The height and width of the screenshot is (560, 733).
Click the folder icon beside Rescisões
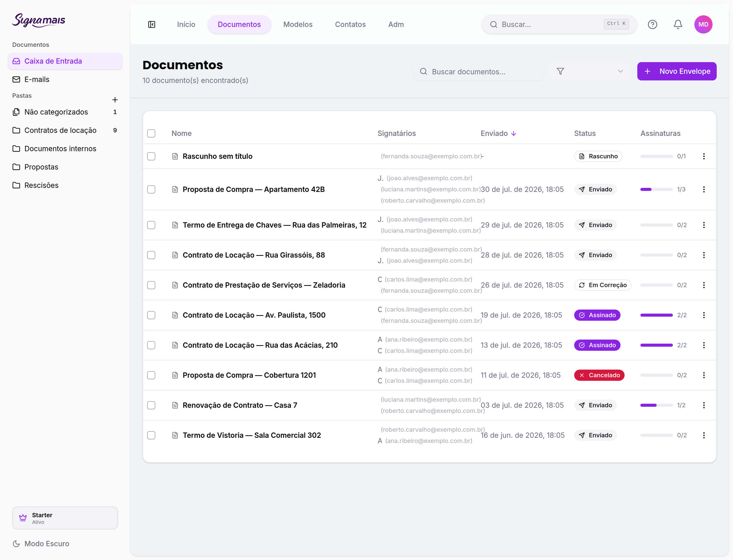(x=16, y=185)
